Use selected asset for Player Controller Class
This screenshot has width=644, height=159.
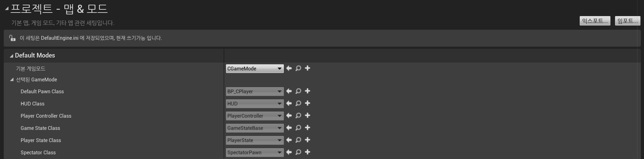point(289,115)
